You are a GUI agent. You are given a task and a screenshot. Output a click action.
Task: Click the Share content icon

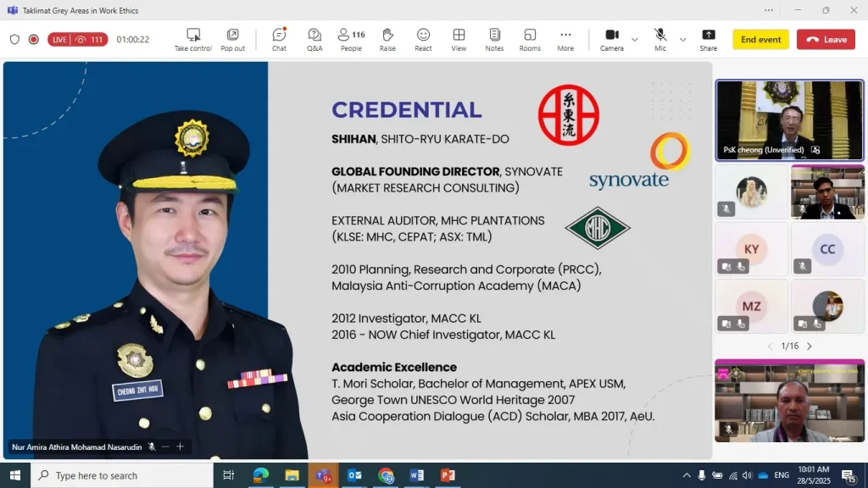point(708,39)
